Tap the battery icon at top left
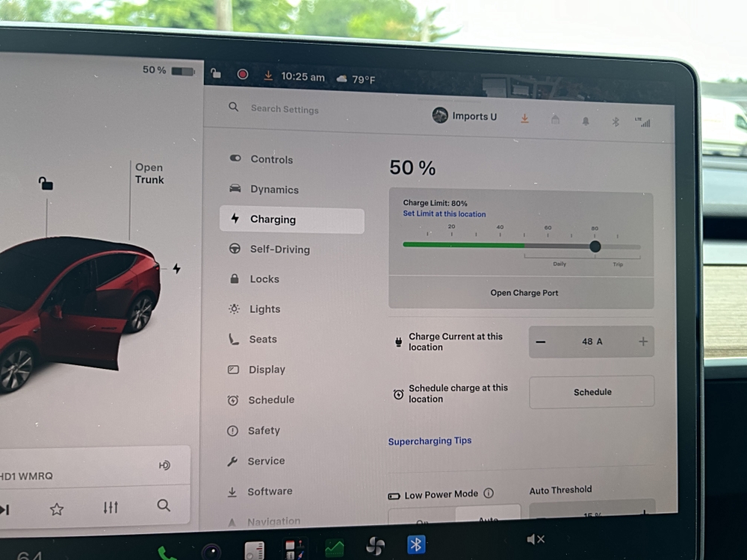Viewport: 747px width, 560px height. coord(183,72)
